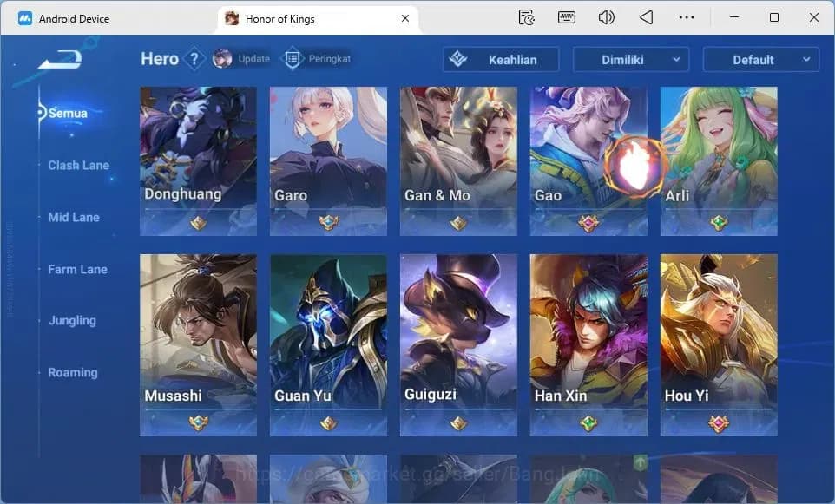Click the back arrow in the Hero screen
835x504 pixels.
coord(60,58)
